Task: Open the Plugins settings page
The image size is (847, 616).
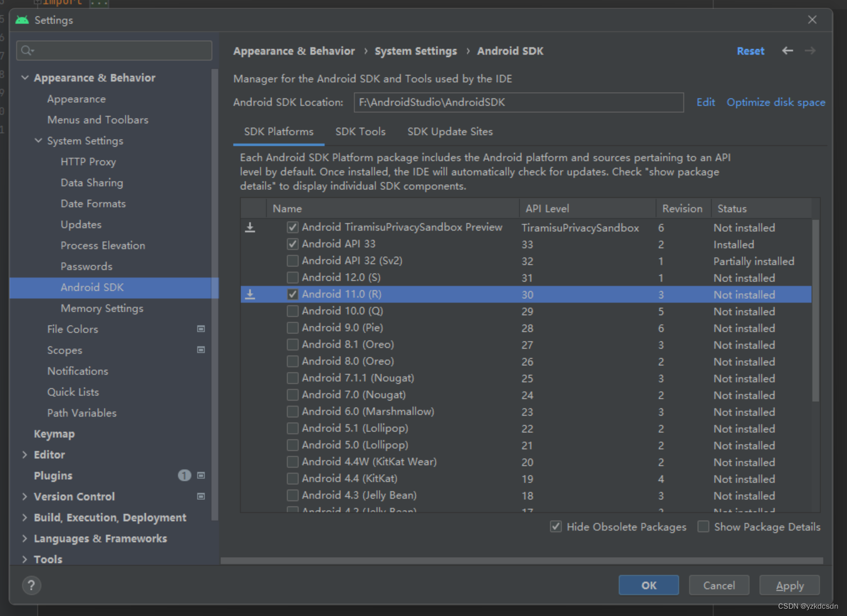Action: pos(53,476)
